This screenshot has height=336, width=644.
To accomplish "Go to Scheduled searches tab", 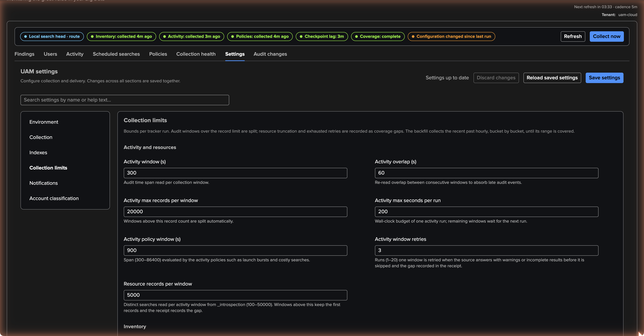I will tap(116, 54).
